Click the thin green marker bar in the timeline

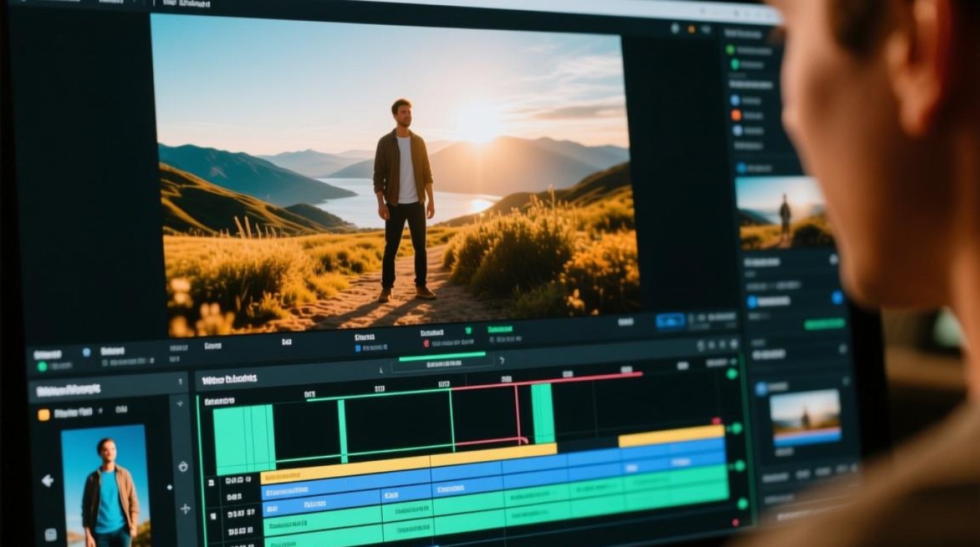(342, 431)
